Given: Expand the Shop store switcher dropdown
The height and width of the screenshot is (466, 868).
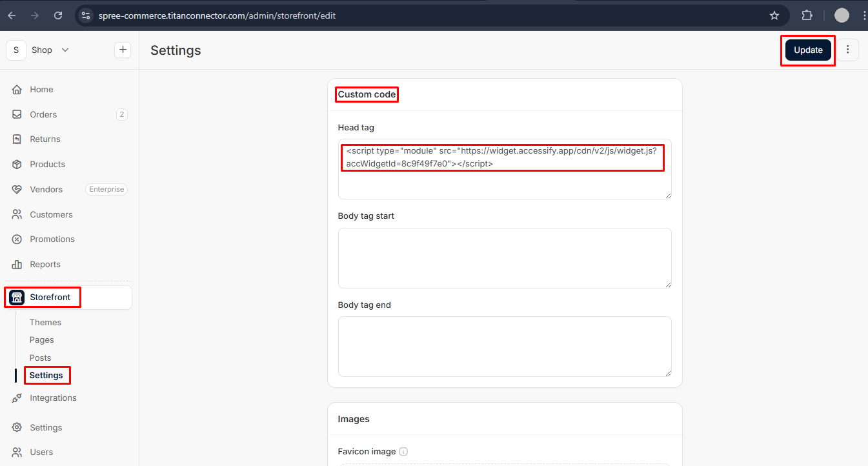Looking at the screenshot, I should 65,50.
